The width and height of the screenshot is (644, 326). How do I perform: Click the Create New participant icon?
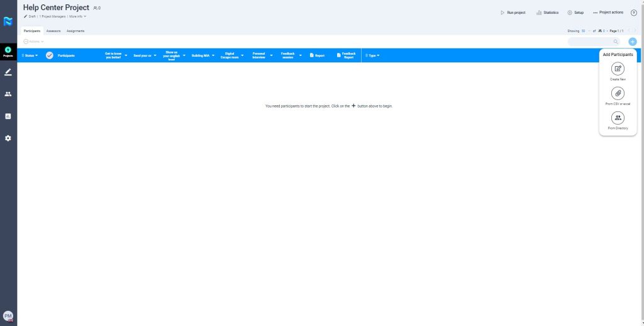point(618,68)
